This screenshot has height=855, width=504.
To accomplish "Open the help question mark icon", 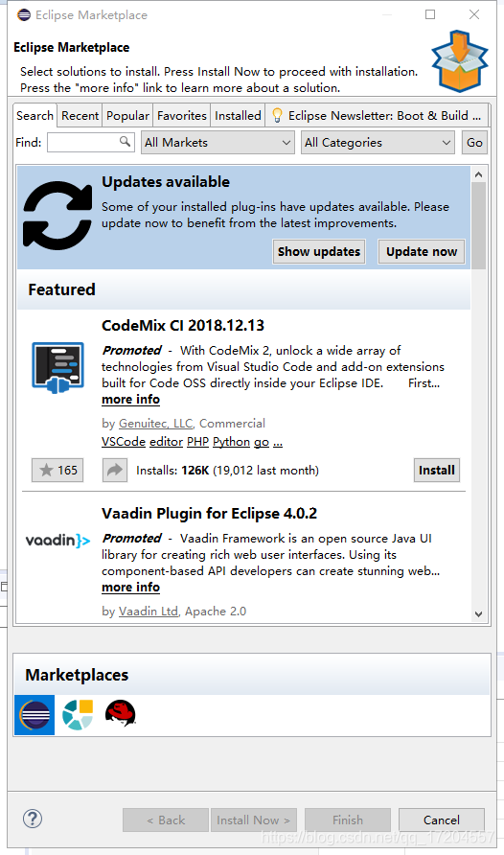I will tap(33, 819).
